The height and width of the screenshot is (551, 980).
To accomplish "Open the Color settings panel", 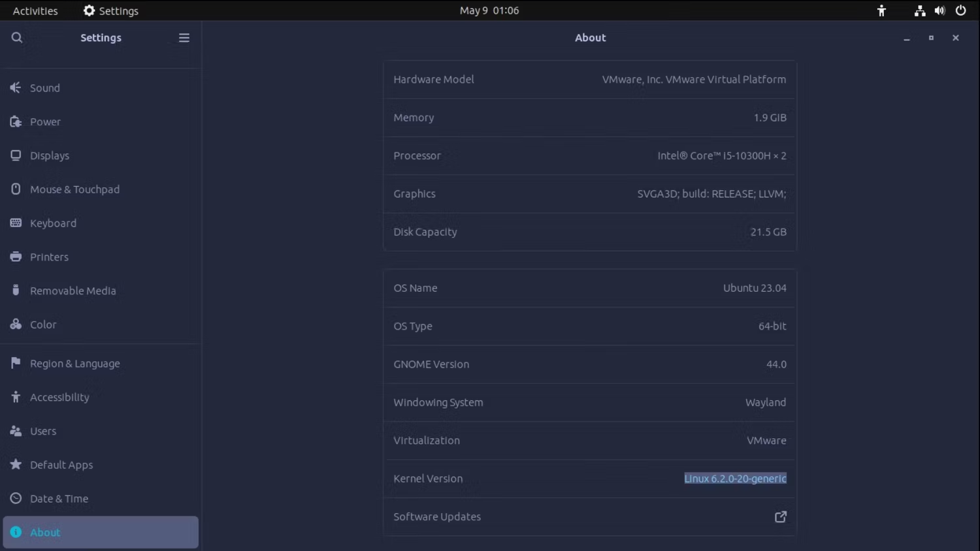I will [101, 324].
